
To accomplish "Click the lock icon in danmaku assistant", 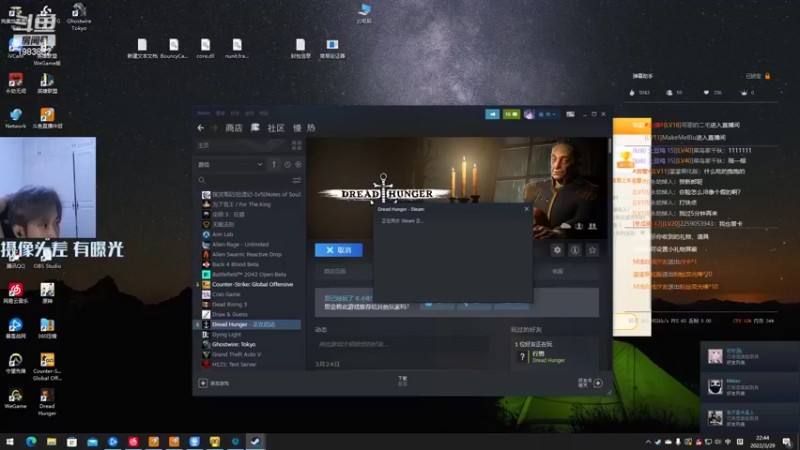I will coord(767,76).
